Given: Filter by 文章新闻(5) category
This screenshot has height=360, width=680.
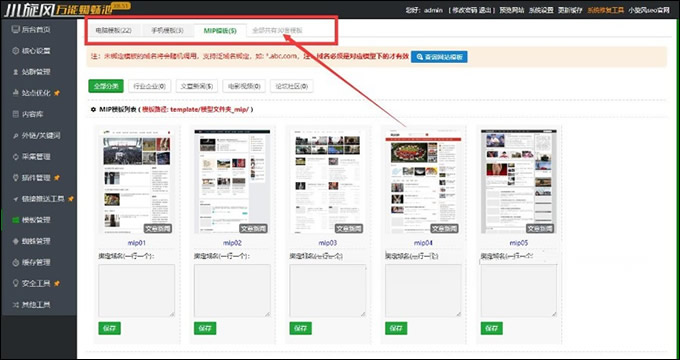Looking at the screenshot, I should coord(197,86).
